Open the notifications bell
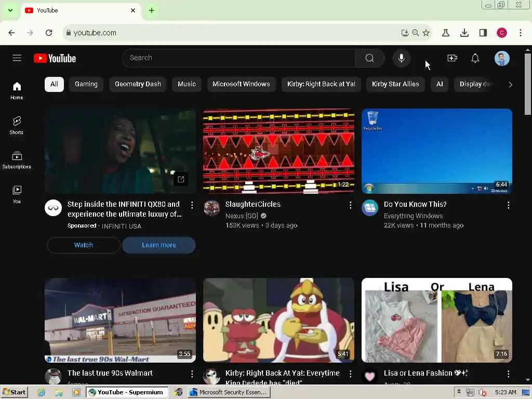 click(475, 58)
